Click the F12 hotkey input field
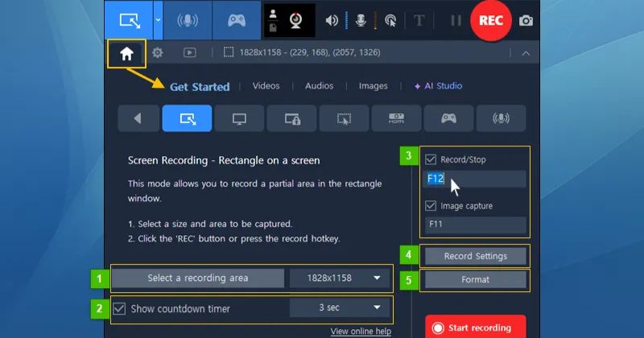Image resolution: width=644 pixels, height=338 pixels. (475, 179)
